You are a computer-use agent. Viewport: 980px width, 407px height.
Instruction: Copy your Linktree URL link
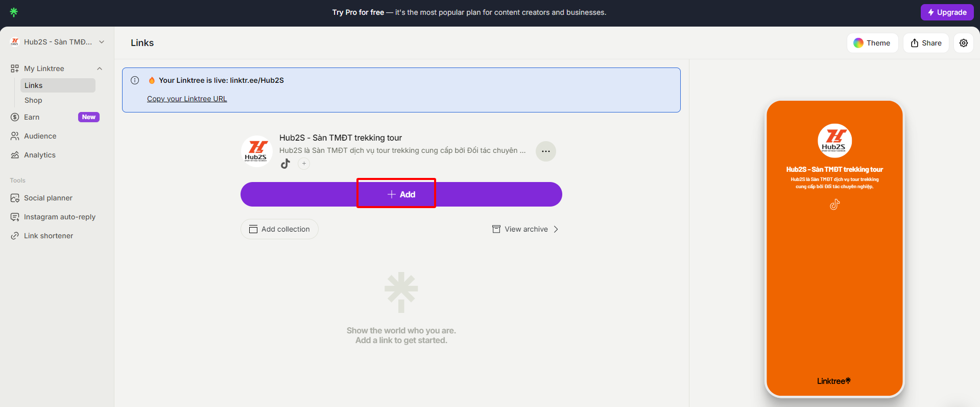point(187,99)
